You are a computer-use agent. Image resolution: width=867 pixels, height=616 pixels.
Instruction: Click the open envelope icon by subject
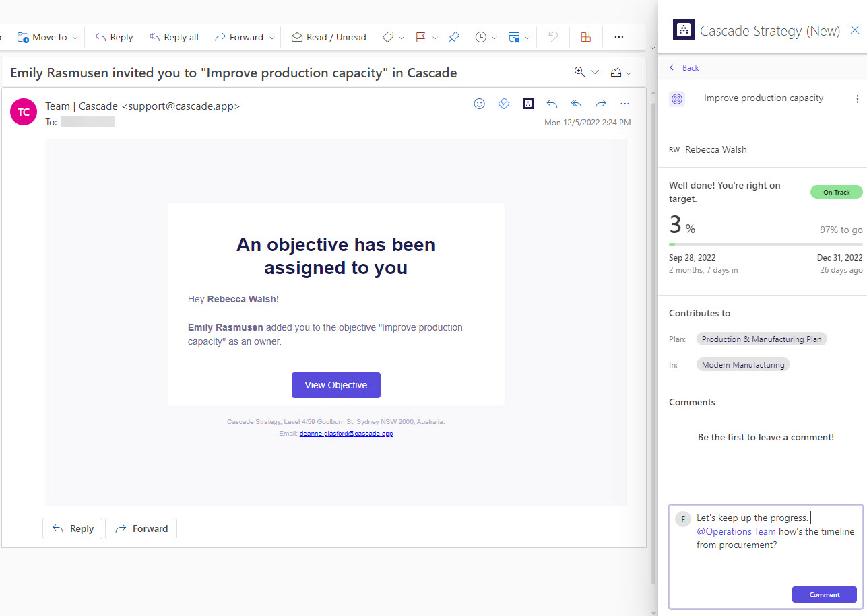coord(616,72)
